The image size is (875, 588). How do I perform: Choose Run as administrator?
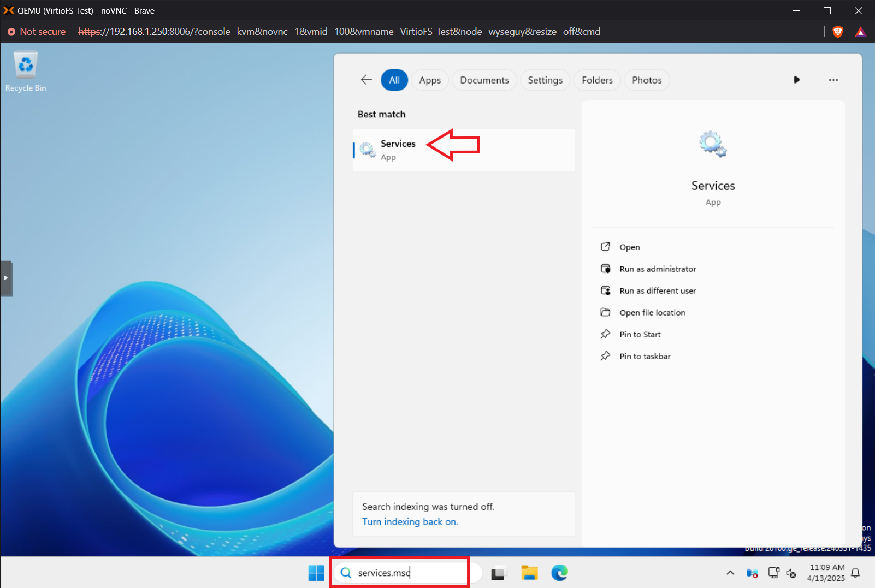pos(658,269)
